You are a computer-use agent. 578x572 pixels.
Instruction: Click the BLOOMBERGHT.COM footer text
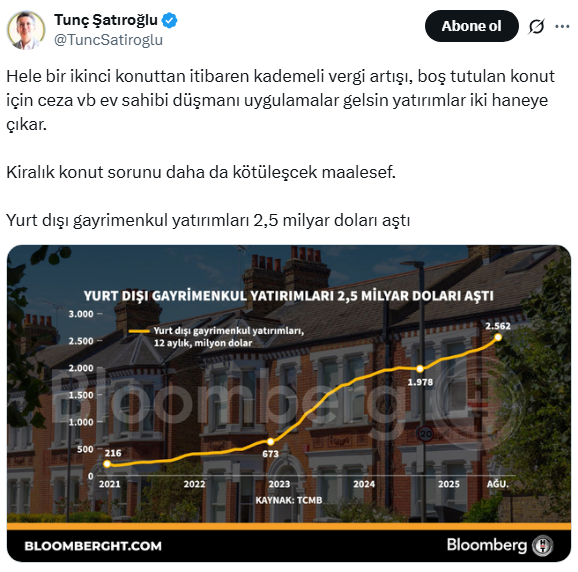point(93,546)
